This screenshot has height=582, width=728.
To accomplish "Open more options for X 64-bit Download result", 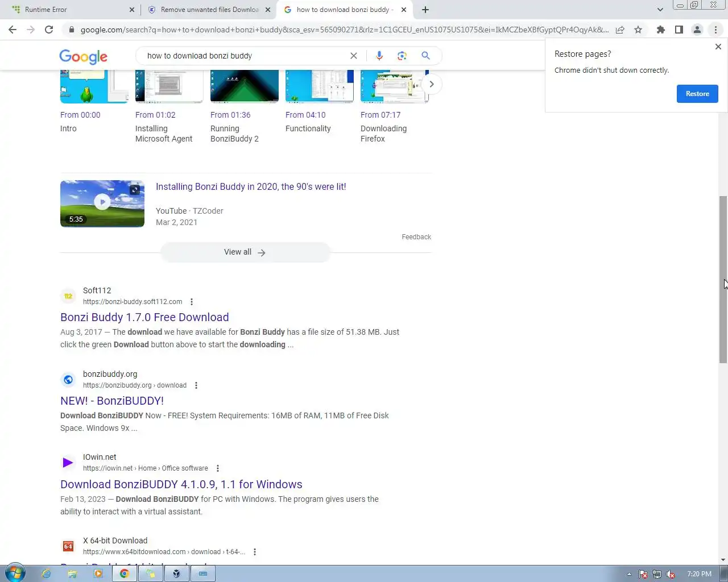I will tap(255, 552).
